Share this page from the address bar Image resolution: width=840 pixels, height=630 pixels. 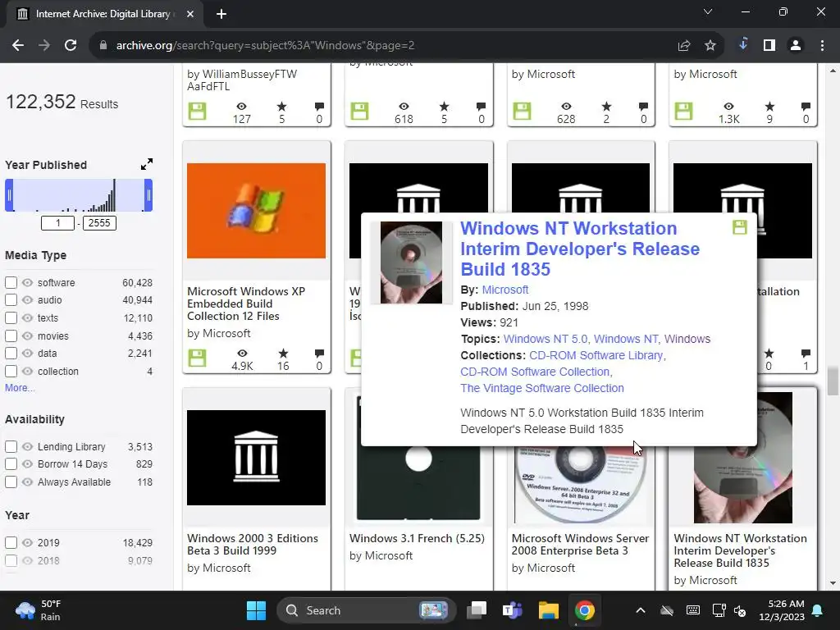click(x=683, y=46)
